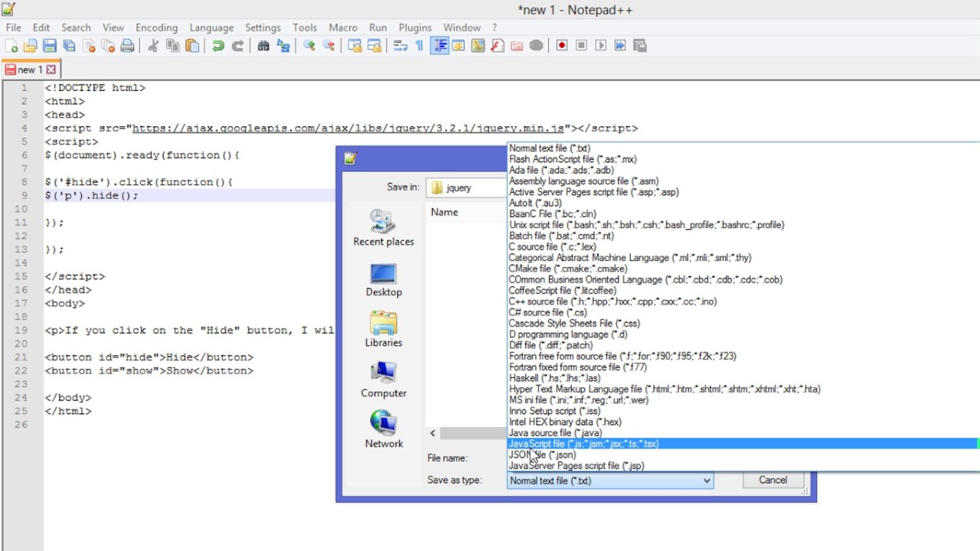
Task: Click the Print toolbar icon
Action: pos(127,46)
